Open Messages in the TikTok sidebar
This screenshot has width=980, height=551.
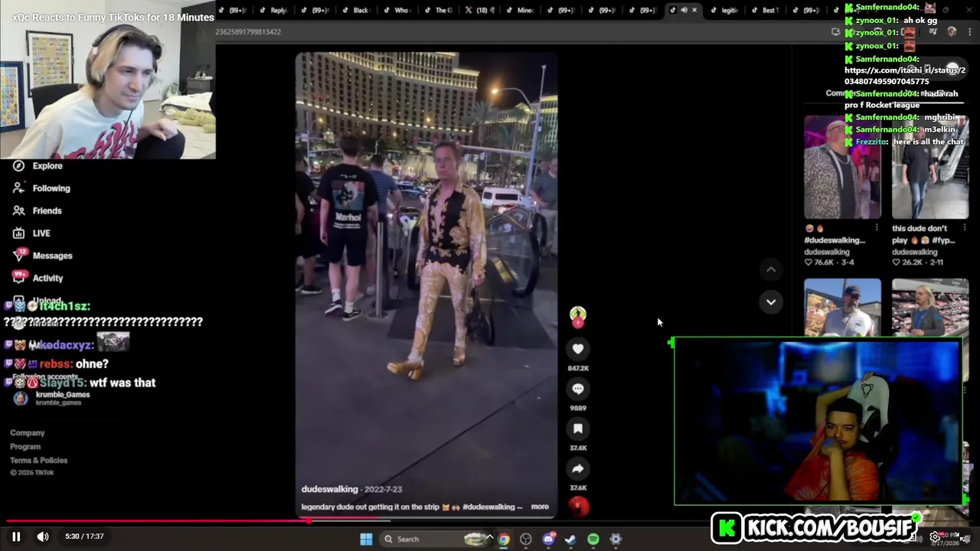(x=52, y=256)
